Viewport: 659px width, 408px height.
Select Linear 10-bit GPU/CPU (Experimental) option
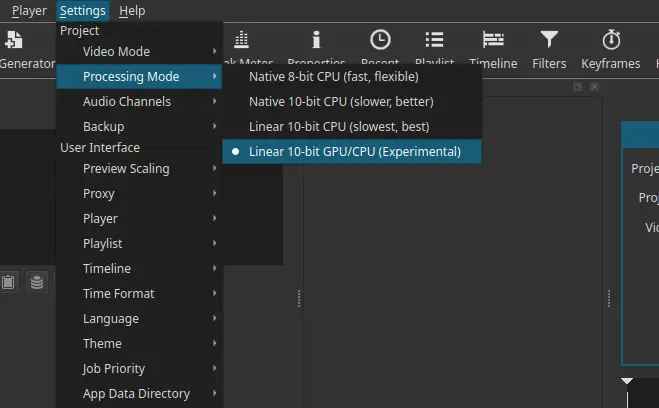coord(354,151)
